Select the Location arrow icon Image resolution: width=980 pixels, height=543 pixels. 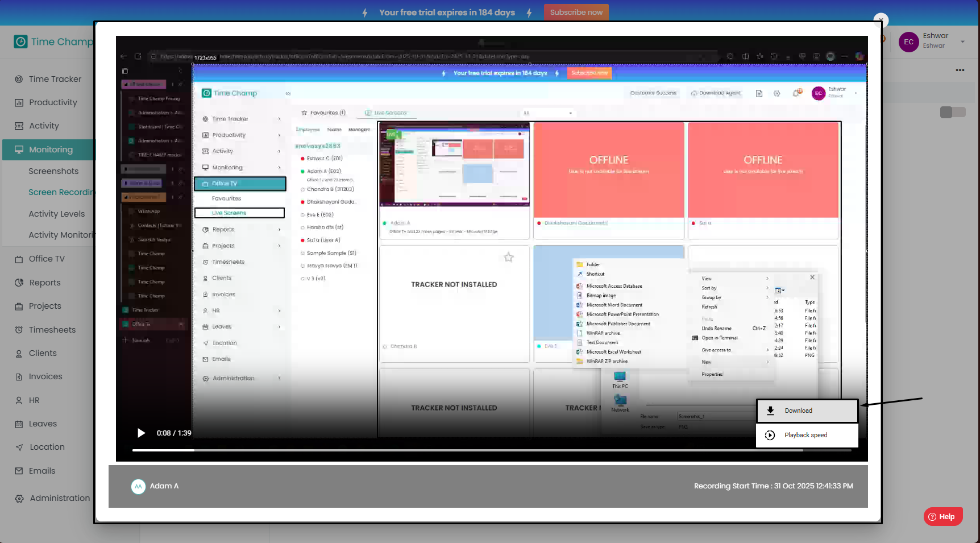[19, 447]
